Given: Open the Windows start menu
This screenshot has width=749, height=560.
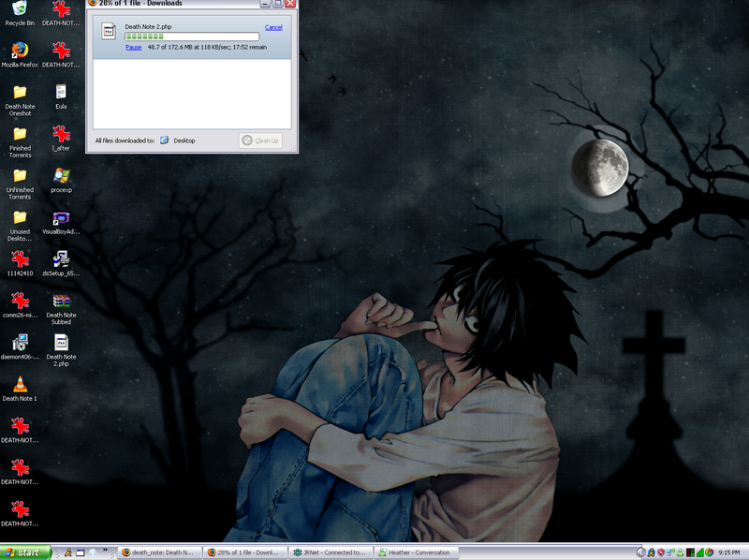Looking at the screenshot, I should click(x=25, y=553).
